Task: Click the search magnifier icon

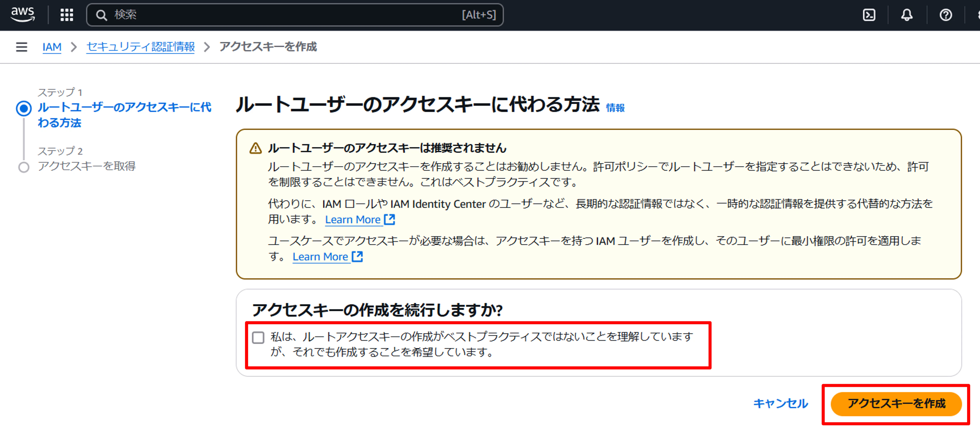Action: click(x=101, y=15)
